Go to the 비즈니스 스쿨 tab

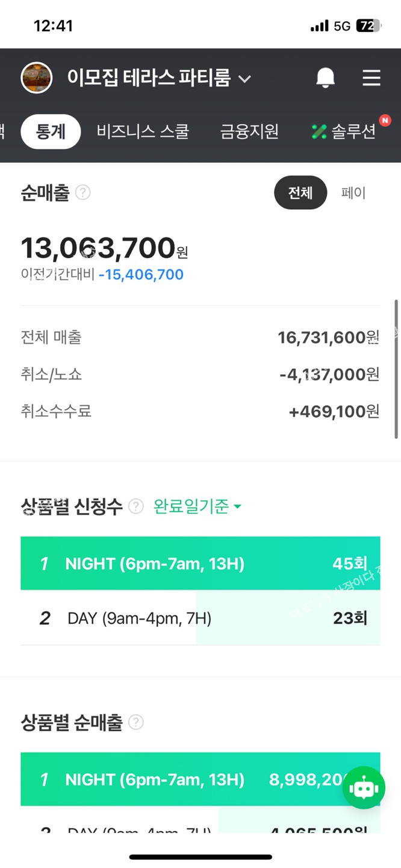point(143,131)
